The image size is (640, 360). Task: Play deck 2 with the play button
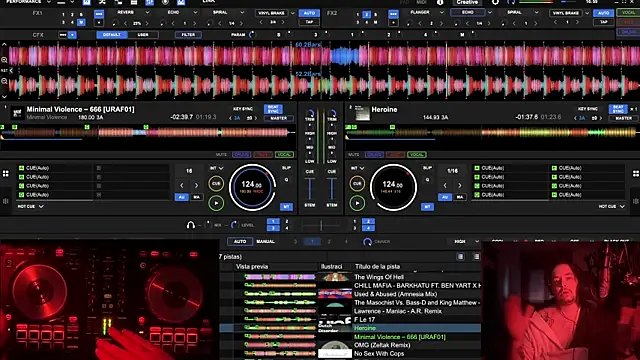pyautogui.click(x=357, y=203)
